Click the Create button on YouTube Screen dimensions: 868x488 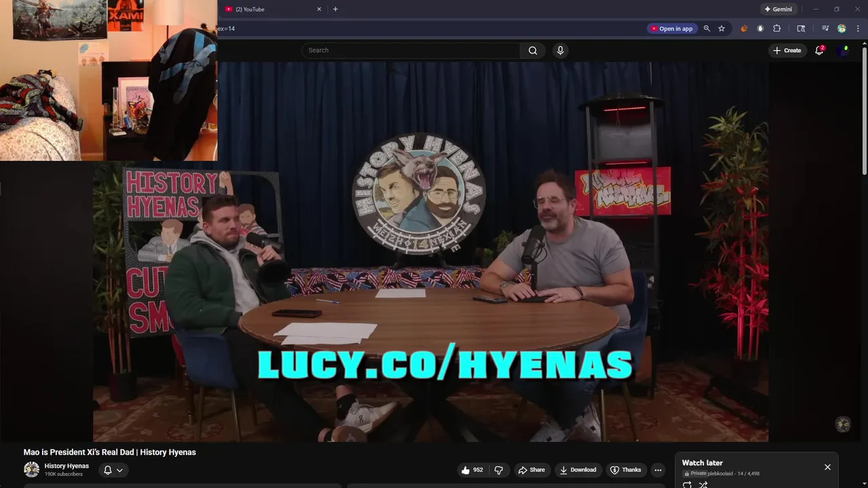(787, 50)
